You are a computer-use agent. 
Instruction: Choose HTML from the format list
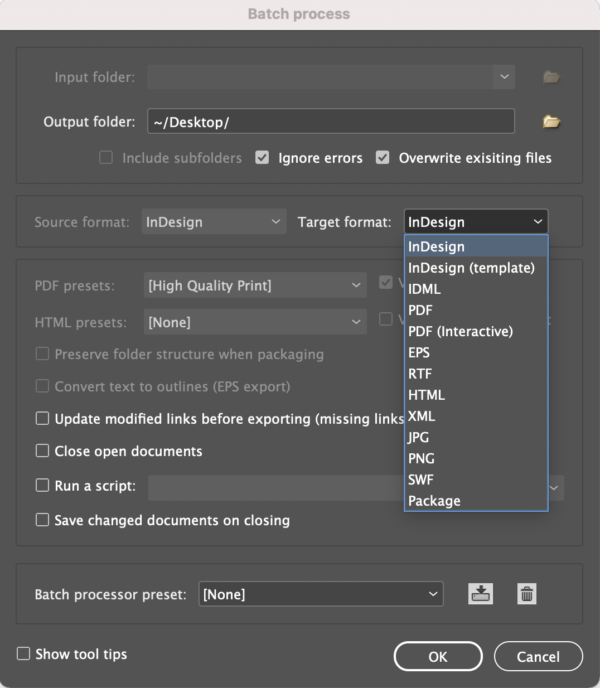point(476,395)
